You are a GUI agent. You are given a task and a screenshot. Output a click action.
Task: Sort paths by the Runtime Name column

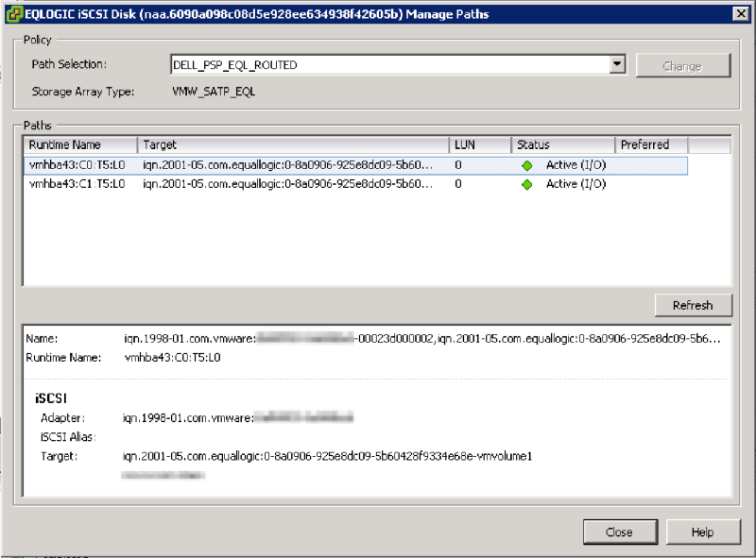coord(80,144)
